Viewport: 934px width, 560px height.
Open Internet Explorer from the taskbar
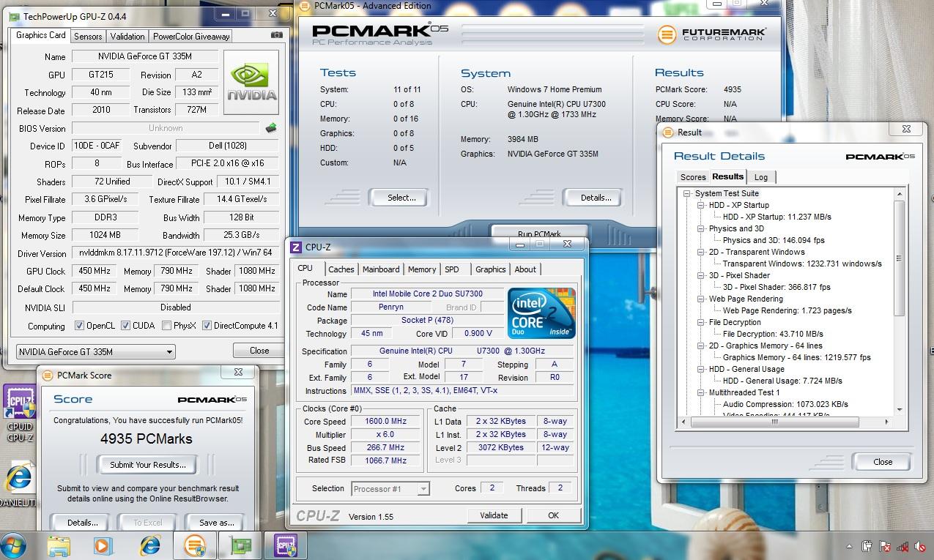[x=150, y=546]
